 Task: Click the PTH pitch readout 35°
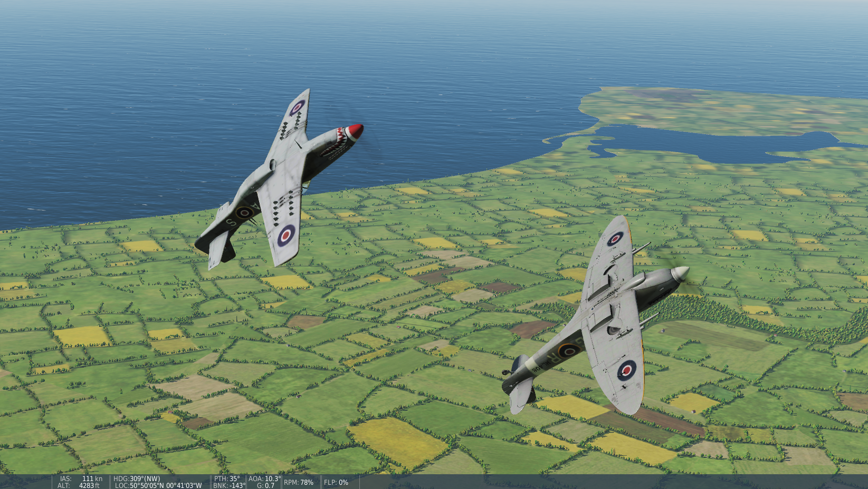point(227,479)
